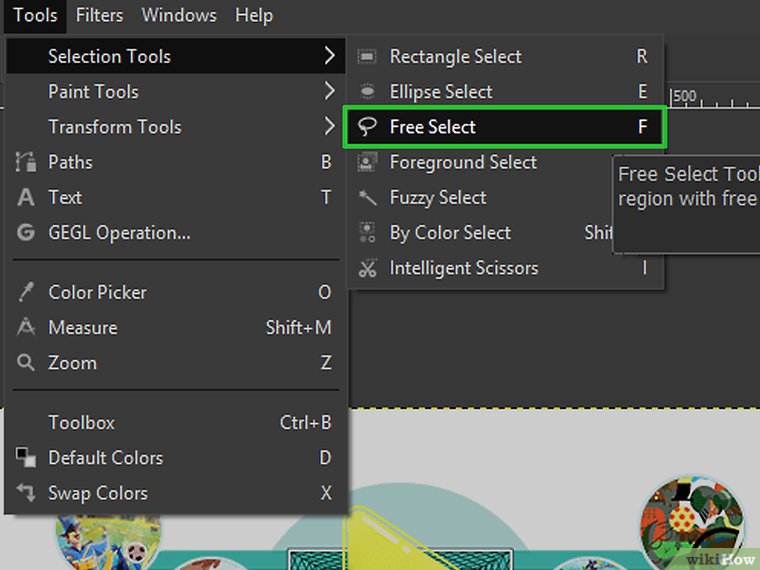
Task: Expand the Paint Tools submenu arrow
Action: tap(329, 92)
